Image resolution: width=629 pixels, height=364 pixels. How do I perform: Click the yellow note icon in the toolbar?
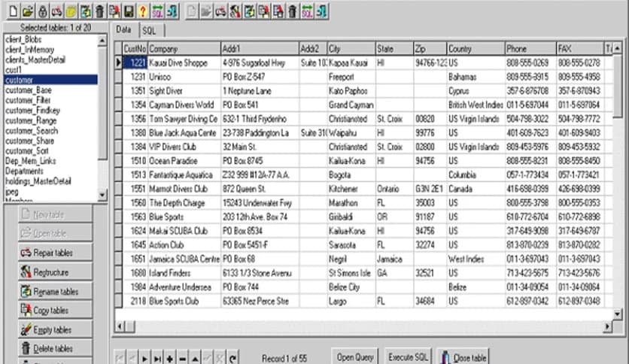pos(71,11)
